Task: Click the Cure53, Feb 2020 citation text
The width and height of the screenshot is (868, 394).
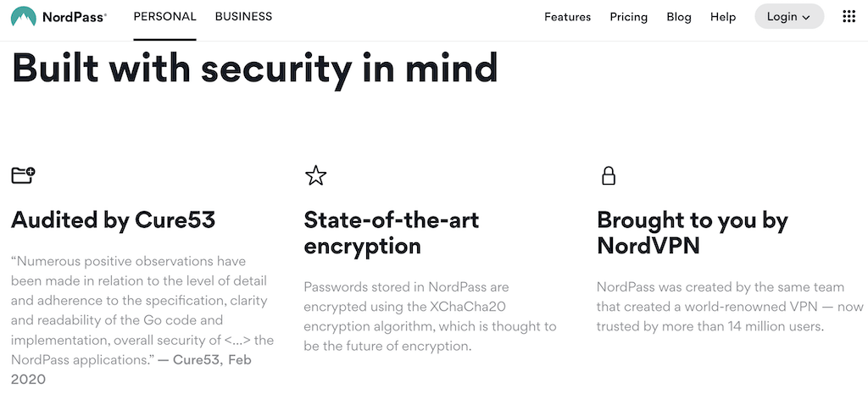Action: (131, 369)
